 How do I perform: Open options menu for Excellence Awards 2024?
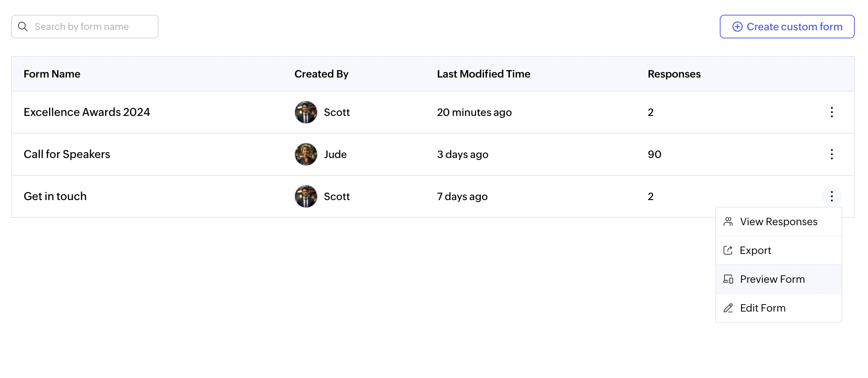point(831,112)
